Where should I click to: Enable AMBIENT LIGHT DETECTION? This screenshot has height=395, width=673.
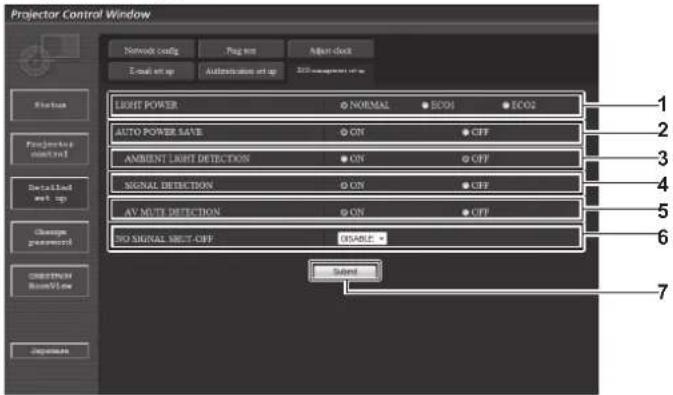(x=343, y=159)
